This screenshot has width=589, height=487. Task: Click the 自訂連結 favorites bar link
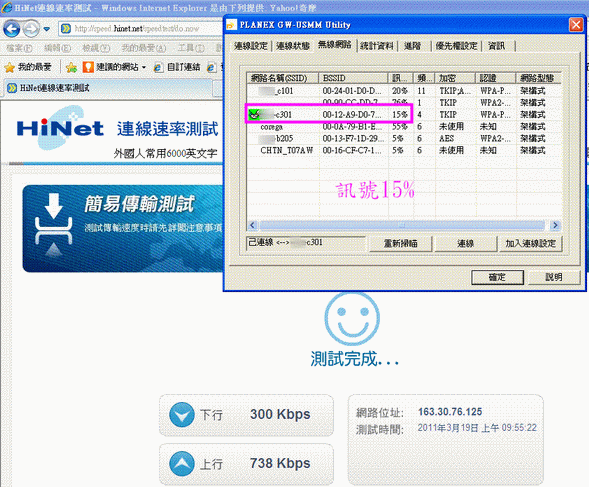(177, 67)
